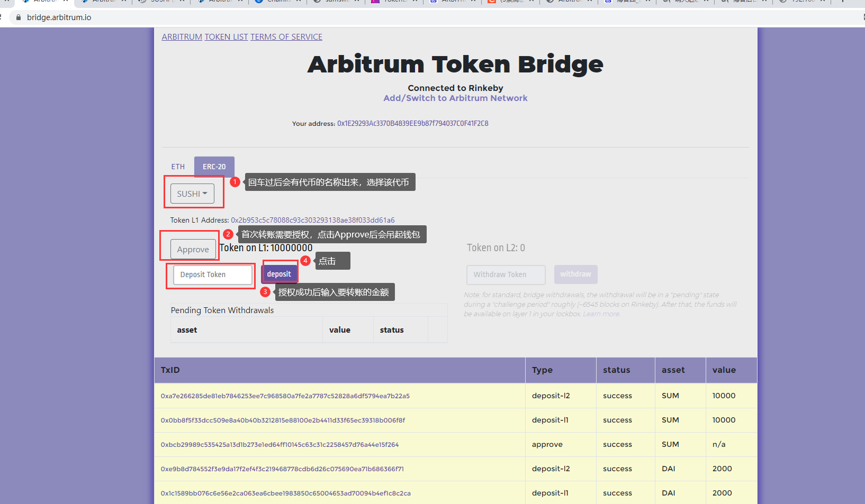This screenshot has width=865, height=504.
Task: Click success status in 0x0bb8f5 row
Action: click(618, 420)
